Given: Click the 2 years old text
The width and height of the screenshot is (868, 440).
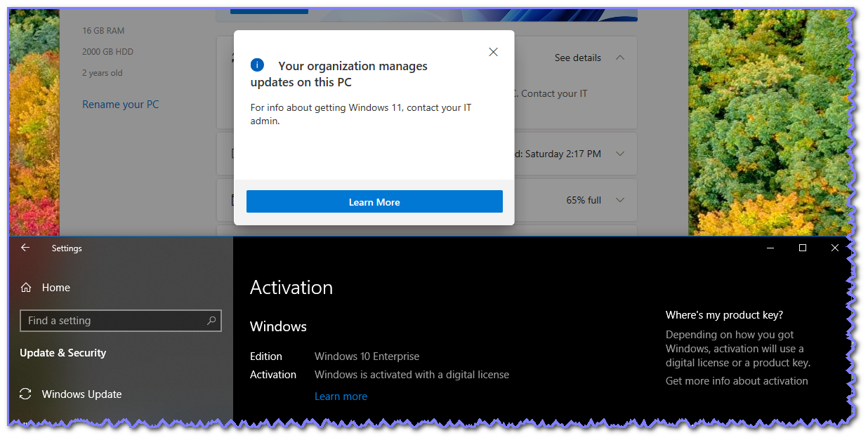Looking at the screenshot, I should click(102, 73).
